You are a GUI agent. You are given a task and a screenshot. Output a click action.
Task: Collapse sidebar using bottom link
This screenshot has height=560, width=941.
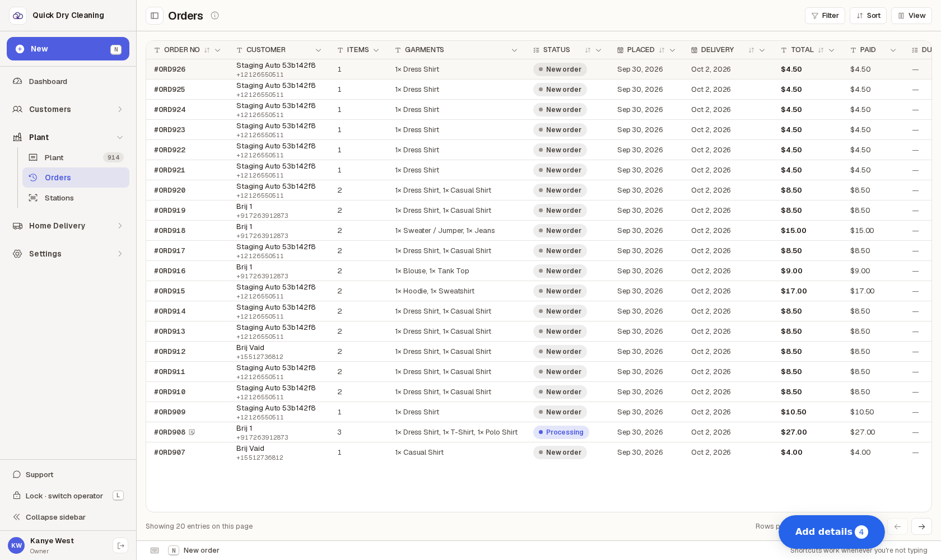point(68,517)
